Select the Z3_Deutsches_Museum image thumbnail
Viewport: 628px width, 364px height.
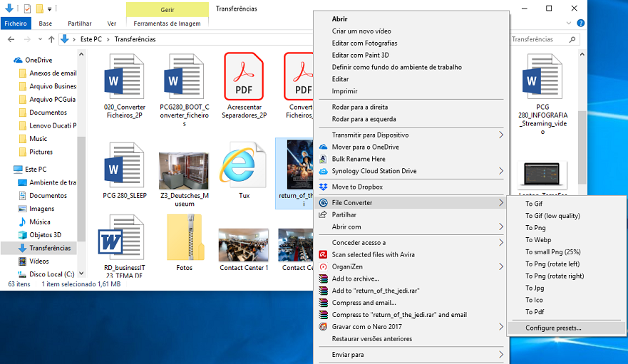pos(184,170)
